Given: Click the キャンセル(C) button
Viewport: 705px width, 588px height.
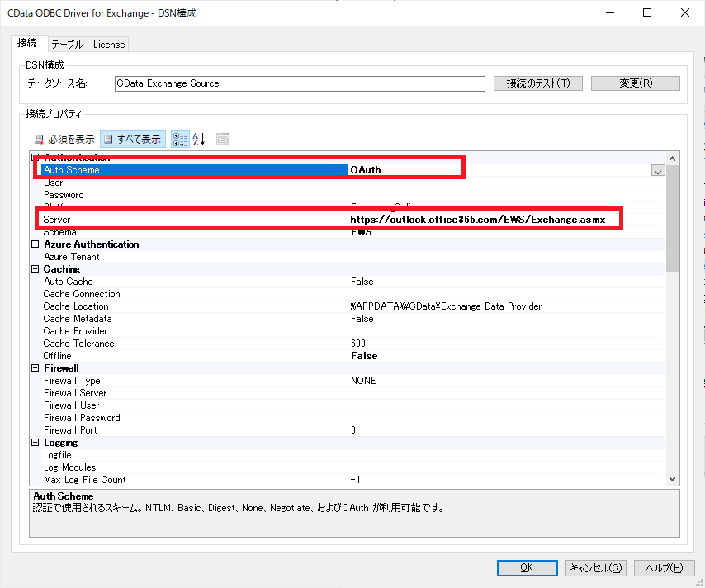Looking at the screenshot, I should [x=596, y=567].
